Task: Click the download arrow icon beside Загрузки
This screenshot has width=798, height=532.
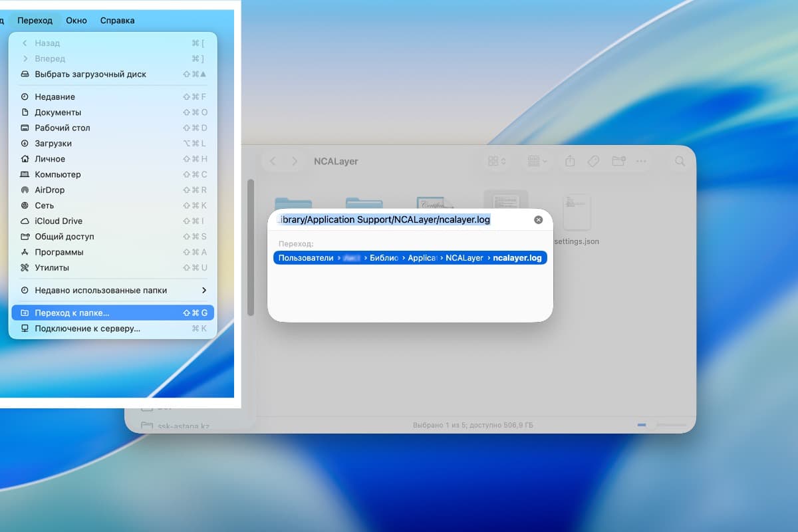Action: click(x=25, y=144)
